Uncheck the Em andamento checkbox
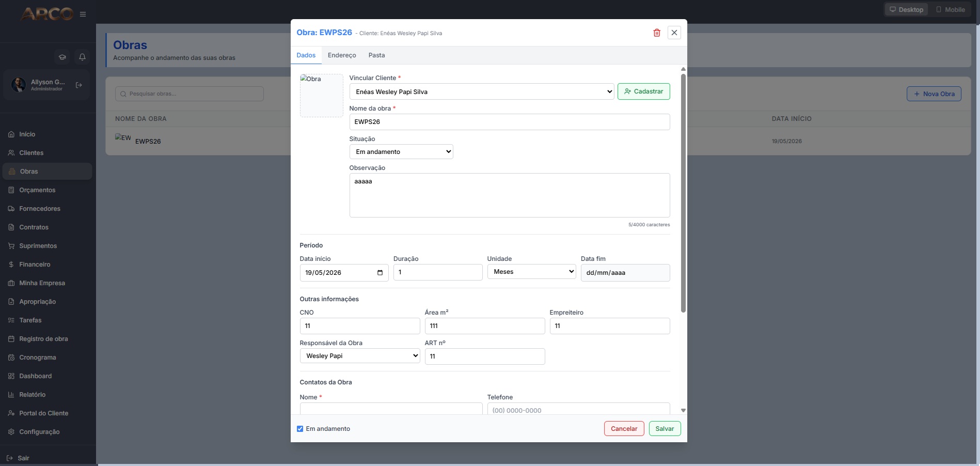 (300, 429)
